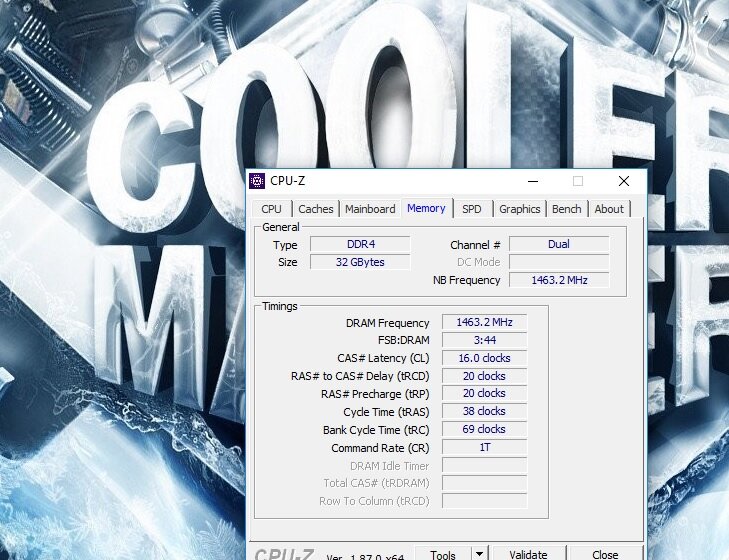Click the tRP value 20 clocks
The width and height of the screenshot is (729, 560).
pos(484,393)
